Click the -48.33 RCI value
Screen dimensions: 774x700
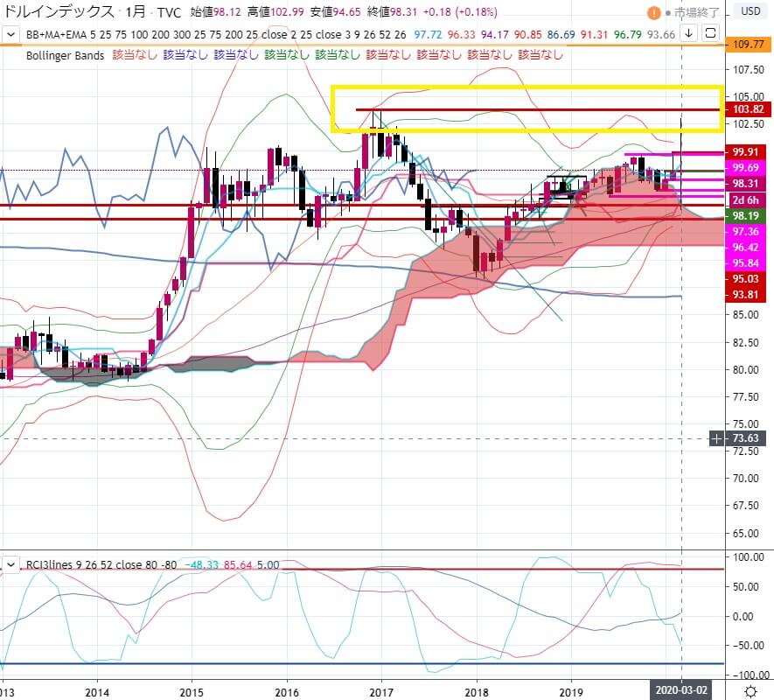201,564
